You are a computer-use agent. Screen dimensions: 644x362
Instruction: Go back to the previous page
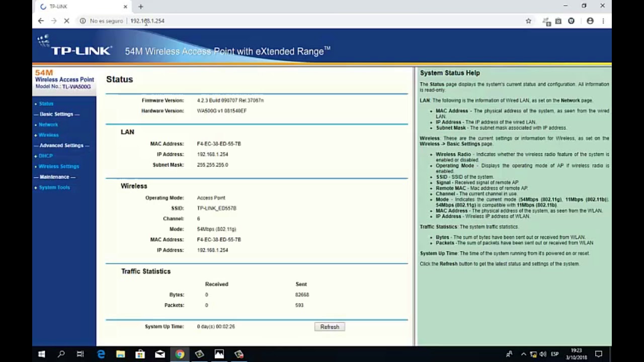41,21
